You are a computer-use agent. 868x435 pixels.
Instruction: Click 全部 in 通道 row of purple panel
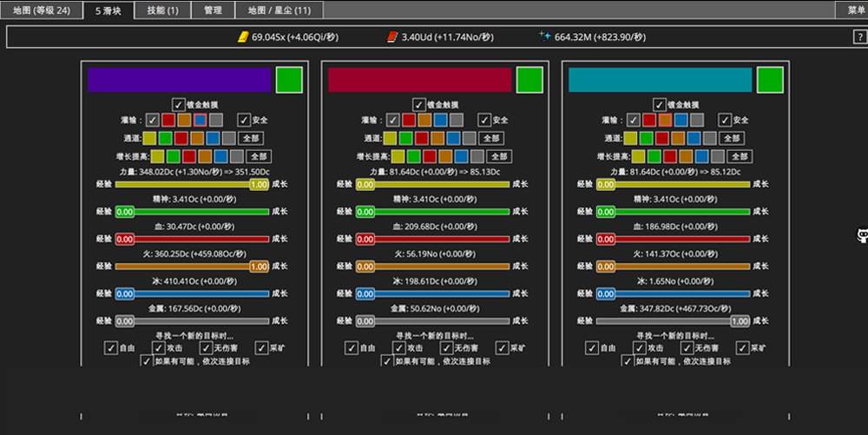(251, 138)
